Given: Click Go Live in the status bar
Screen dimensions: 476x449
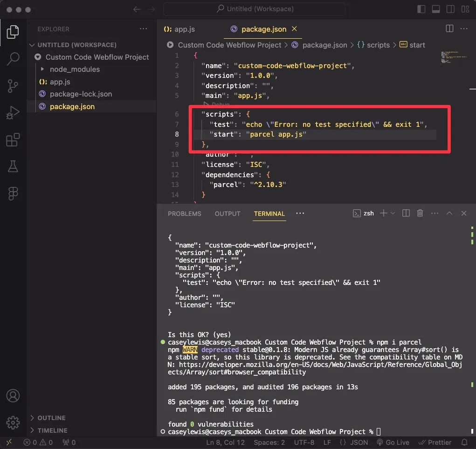Looking at the screenshot, I should pyautogui.click(x=393, y=442).
